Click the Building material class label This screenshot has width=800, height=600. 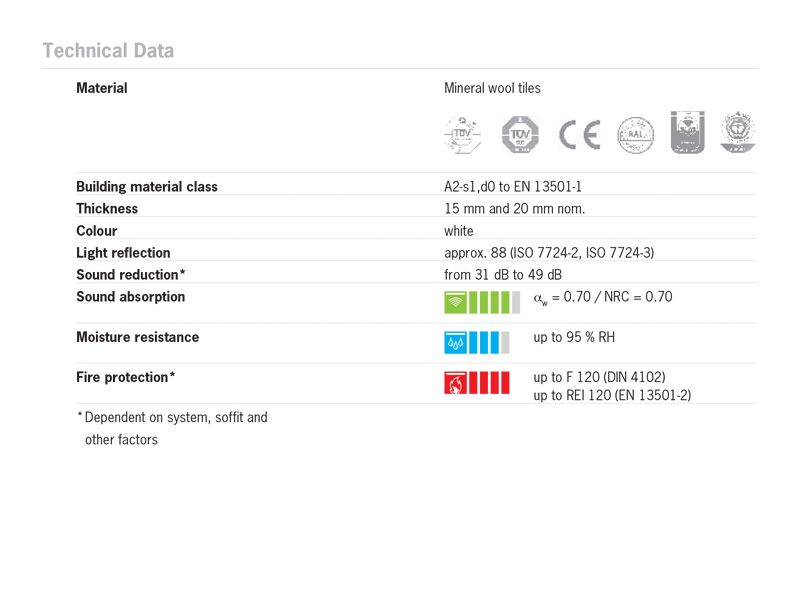click(x=146, y=187)
